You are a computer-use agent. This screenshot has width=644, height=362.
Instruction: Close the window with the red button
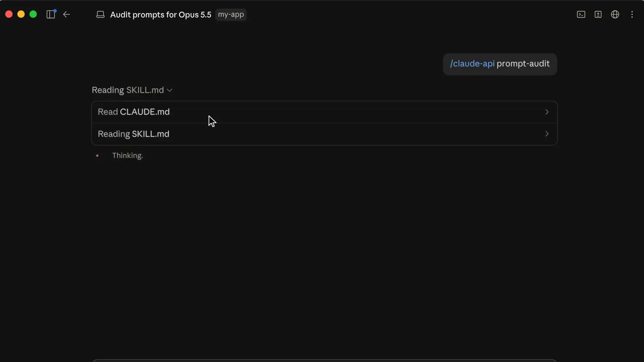tap(9, 14)
